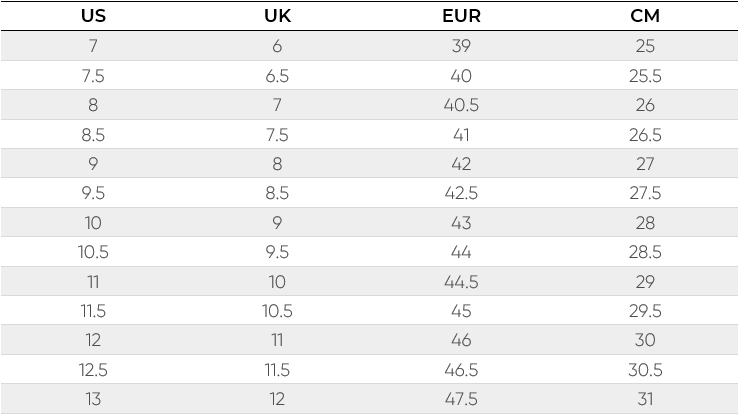Screen dimensions: 739x417
Task: Click the EUR column header
Action: click(461, 16)
